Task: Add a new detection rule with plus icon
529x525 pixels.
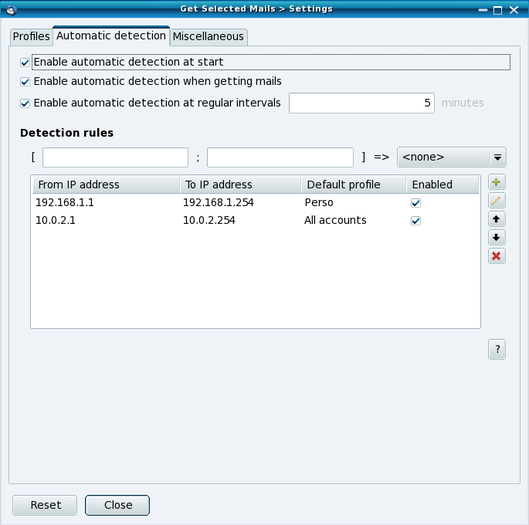Action: pos(496,183)
